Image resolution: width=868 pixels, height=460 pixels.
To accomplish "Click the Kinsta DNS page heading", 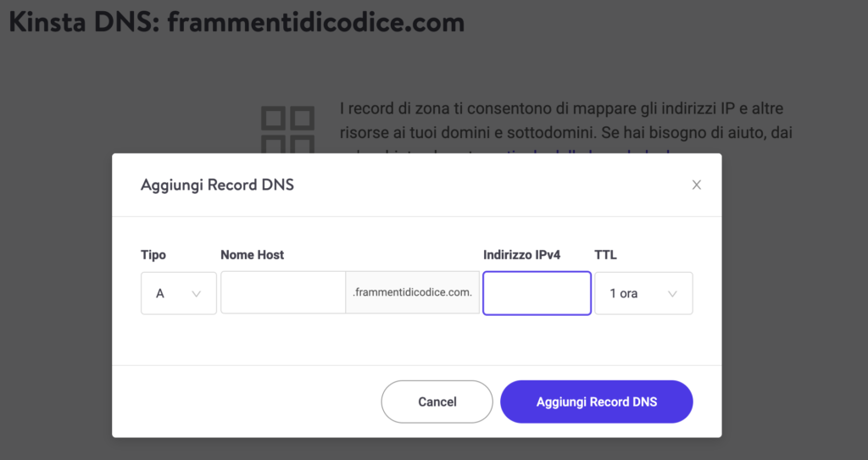I will coord(236,22).
